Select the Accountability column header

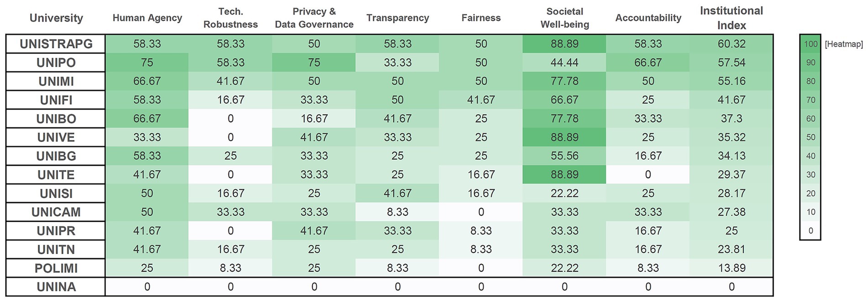coord(648,18)
